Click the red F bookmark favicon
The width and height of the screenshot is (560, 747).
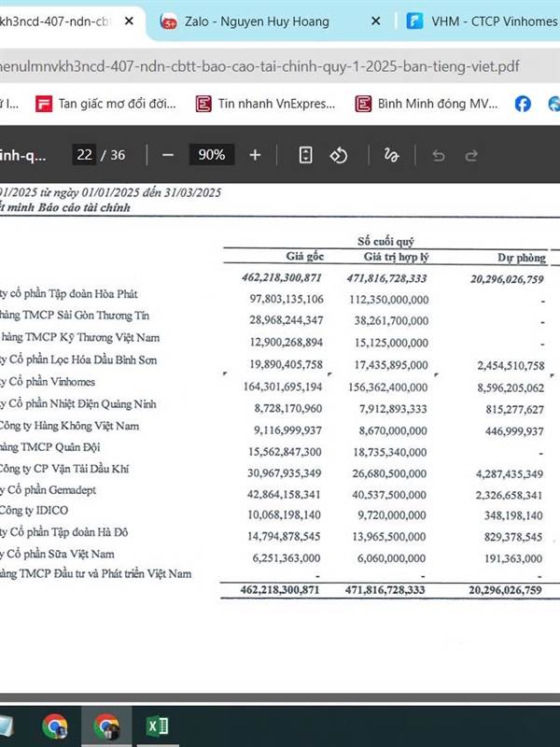pyautogui.click(x=43, y=104)
